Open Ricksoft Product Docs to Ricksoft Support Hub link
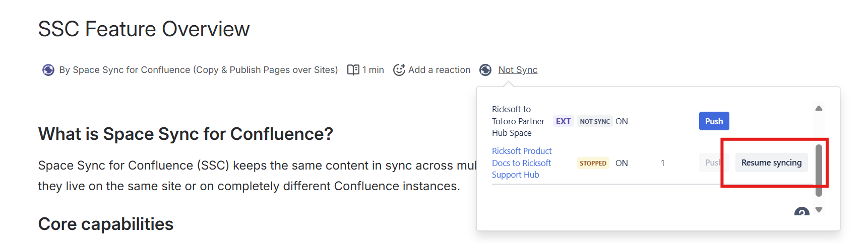The height and width of the screenshot is (243, 868). click(x=522, y=163)
